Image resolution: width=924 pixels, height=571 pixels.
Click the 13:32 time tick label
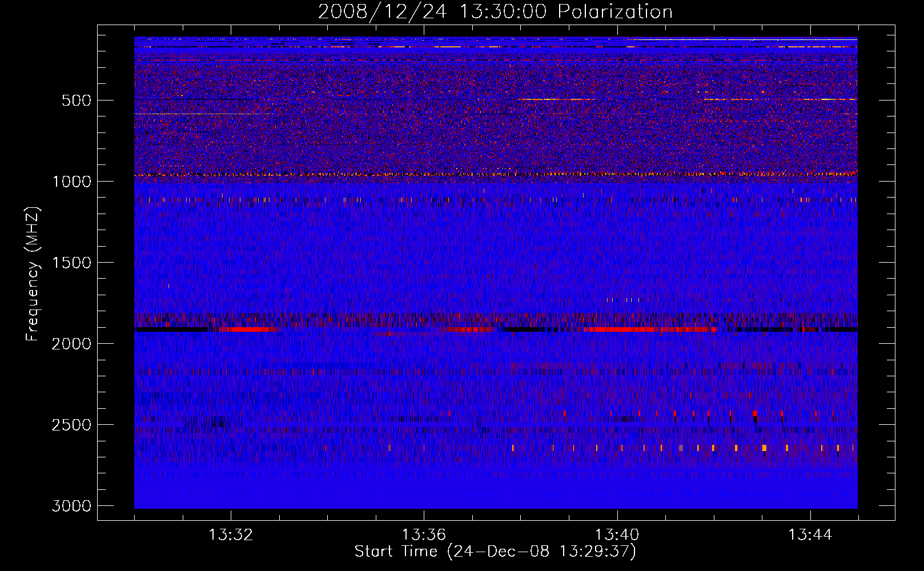click(231, 535)
